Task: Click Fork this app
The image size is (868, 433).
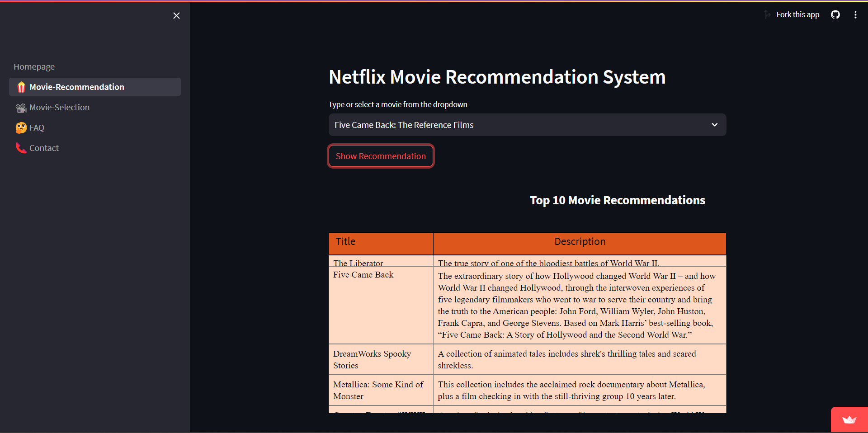Action: [x=797, y=14]
